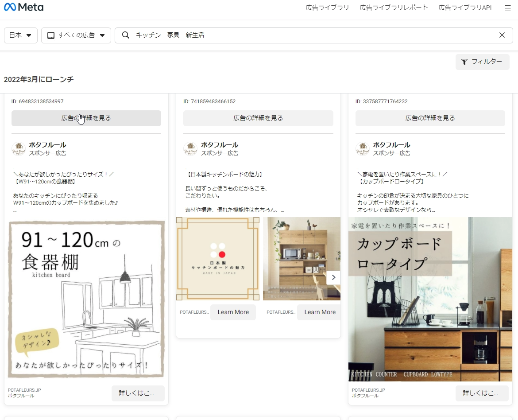The width and height of the screenshot is (518, 420).
Task: Click the carousel next arrow
Action: pyautogui.click(x=333, y=277)
